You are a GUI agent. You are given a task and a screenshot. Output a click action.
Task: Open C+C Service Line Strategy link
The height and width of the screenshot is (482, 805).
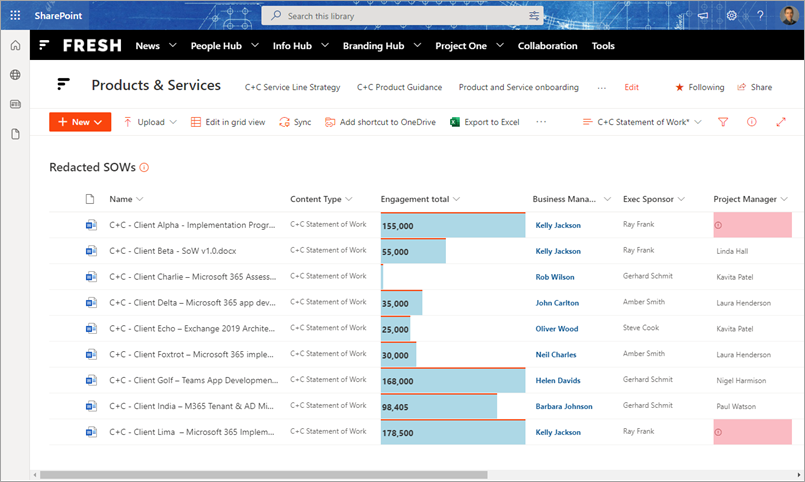pos(293,87)
